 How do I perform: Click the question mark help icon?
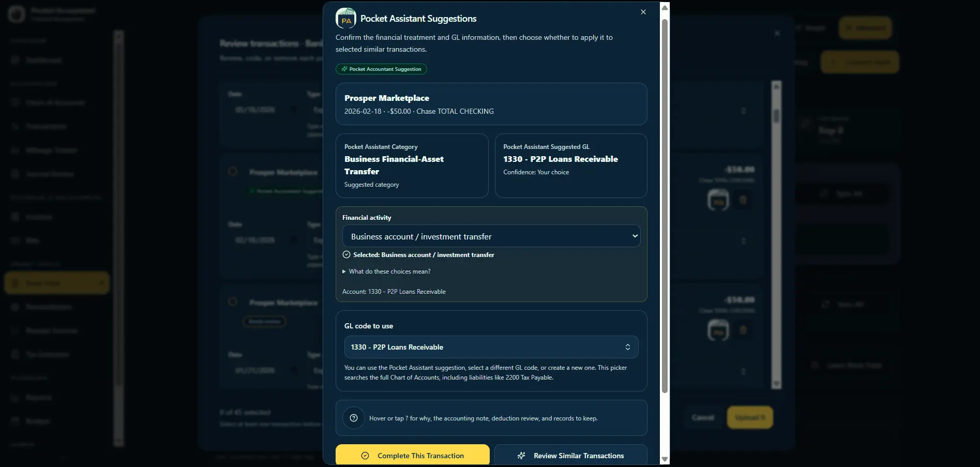[x=354, y=418]
